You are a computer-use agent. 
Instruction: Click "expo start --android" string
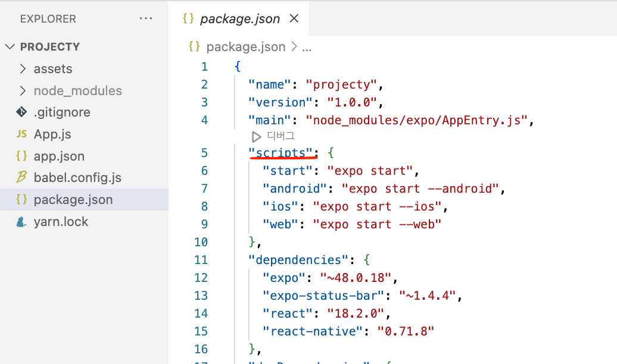[420, 189]
